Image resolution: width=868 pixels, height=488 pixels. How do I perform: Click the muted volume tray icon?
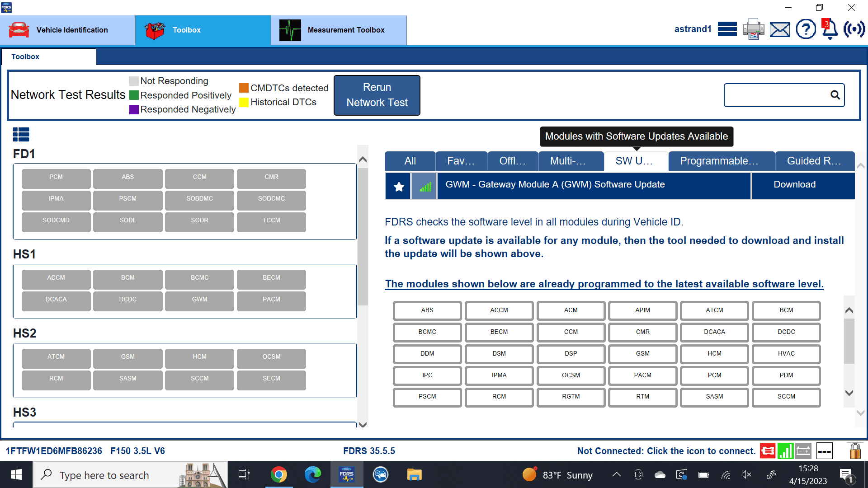(x=746, y=474)
